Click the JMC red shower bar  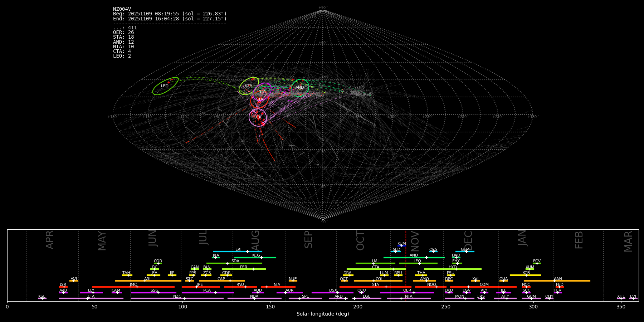click(x=133, y=287)
